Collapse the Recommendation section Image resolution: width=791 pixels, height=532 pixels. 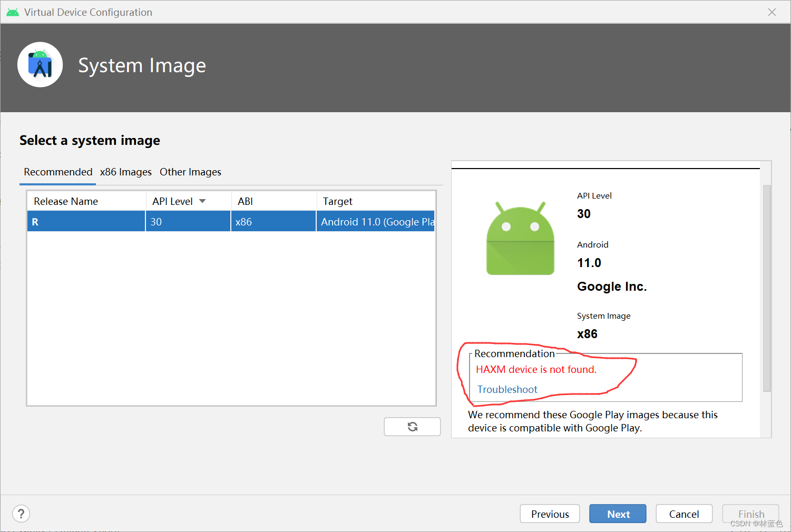pos(515,353)
